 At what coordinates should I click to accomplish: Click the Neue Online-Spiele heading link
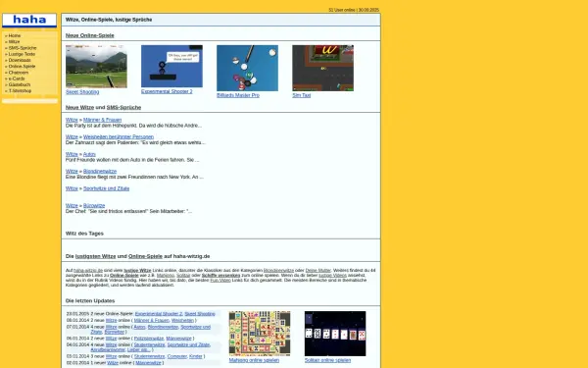[89, 35]
